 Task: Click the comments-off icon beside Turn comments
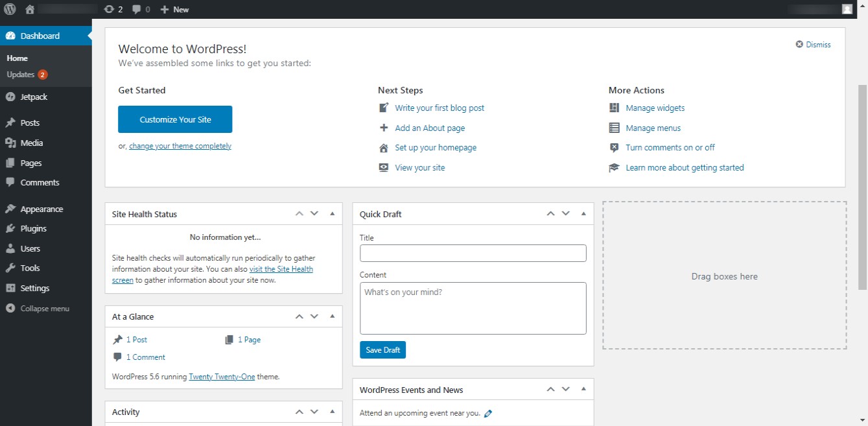pyautogui.click(x=614, y=147)
